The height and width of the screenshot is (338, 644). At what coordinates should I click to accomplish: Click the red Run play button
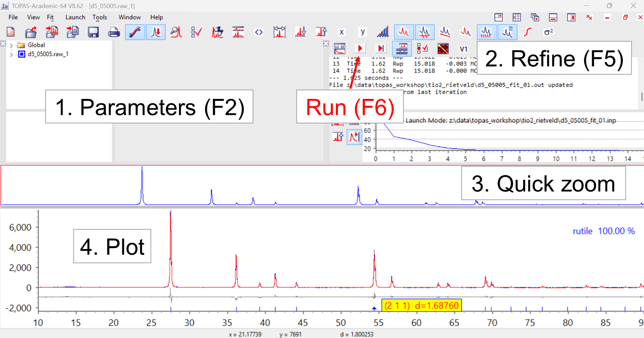pyautogui.click(x=360, y=48)
